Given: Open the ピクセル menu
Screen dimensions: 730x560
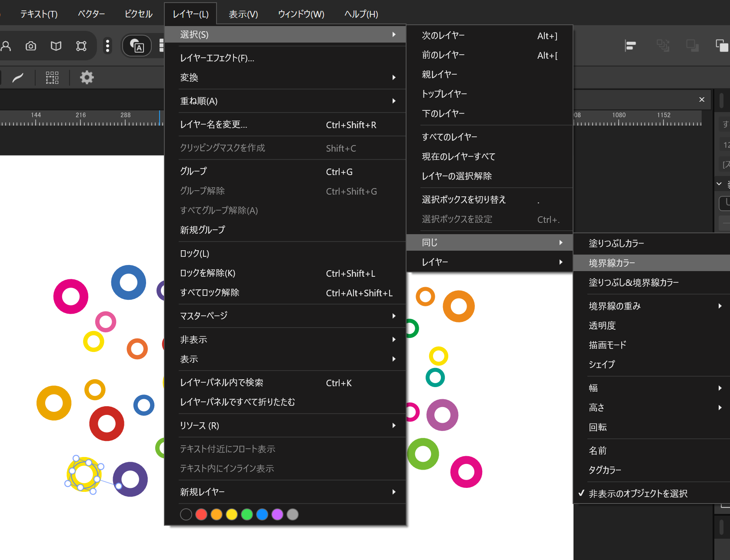Looking at the screenshot, I should (x=138, y=14).
